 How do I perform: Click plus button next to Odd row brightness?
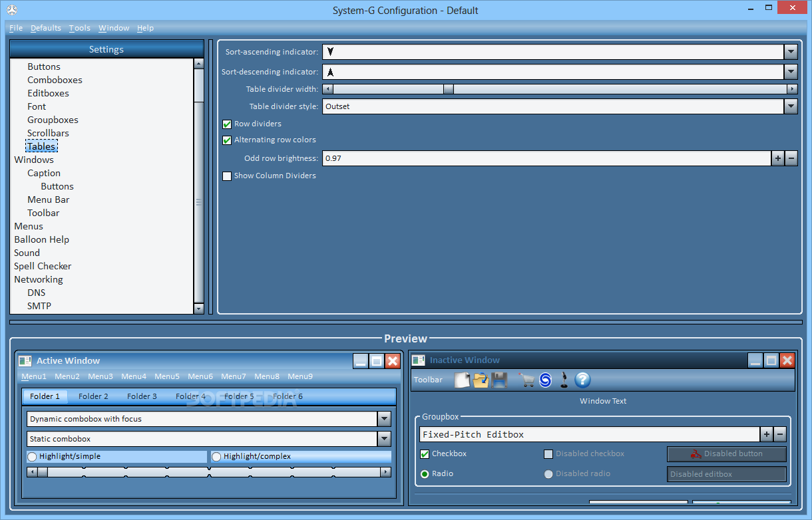click(778, 158)
